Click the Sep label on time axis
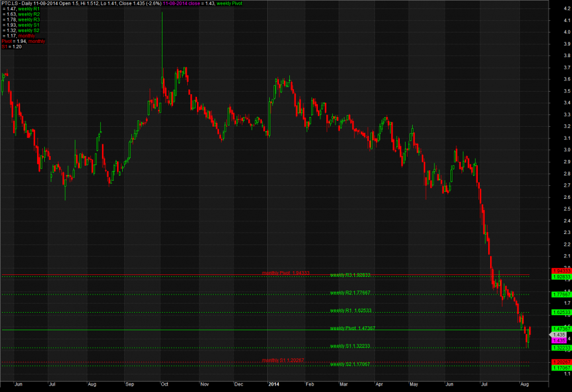The height and width of the screenshot is (392, 572). [129, 384]
